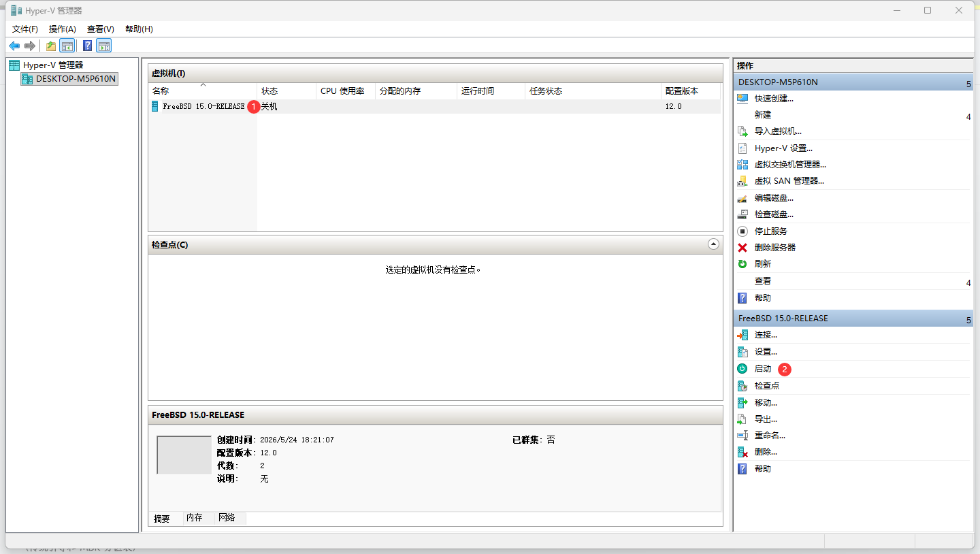This screenshot has height=554, width=980.
Task: Click the blue help toolbar icon
Action: 87,46
